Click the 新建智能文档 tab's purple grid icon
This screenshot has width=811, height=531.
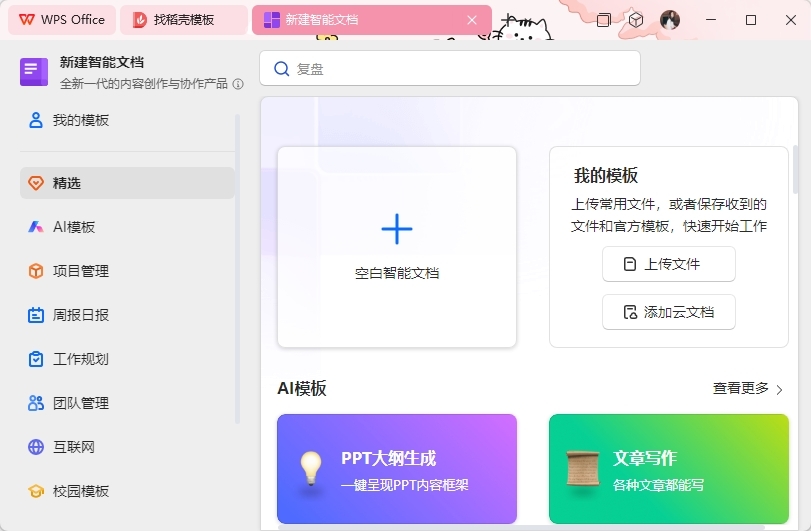[x=272, y=20]
